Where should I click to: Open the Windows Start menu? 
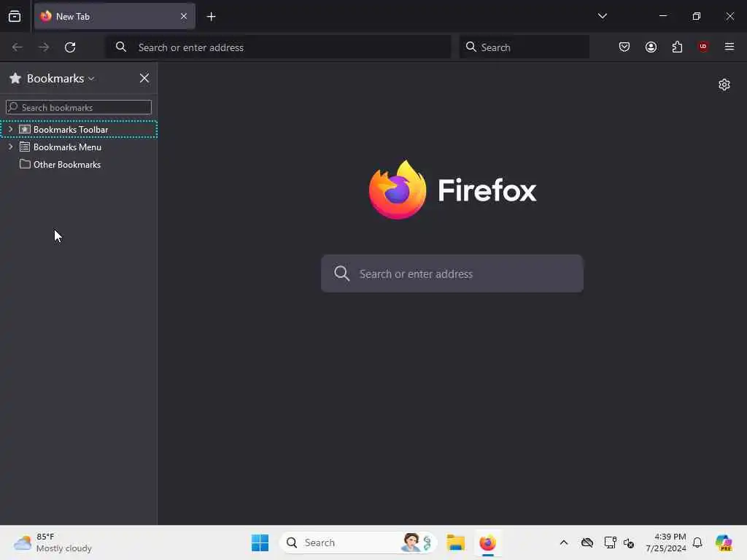[x=260, y=542]
